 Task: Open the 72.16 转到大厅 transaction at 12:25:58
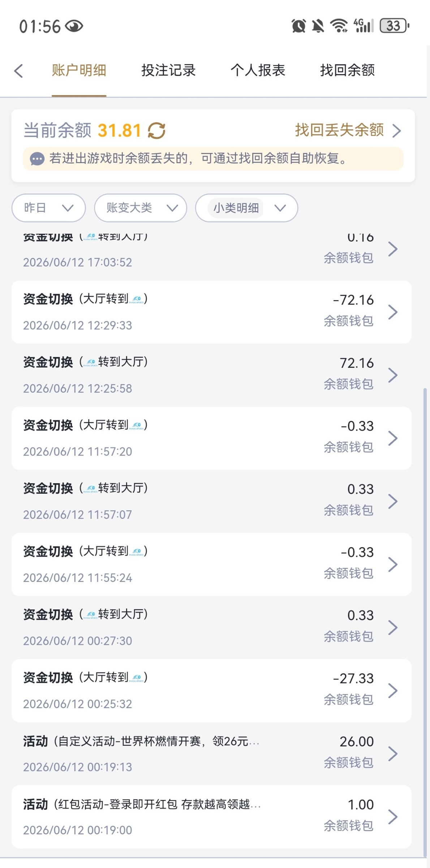coord(211,375)
